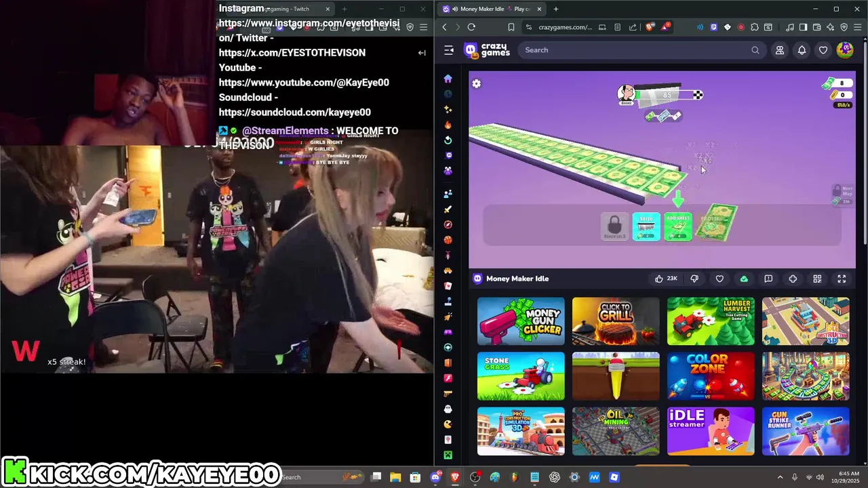Open favorites heart icon in the CrazyGames header

pos(823,50)
